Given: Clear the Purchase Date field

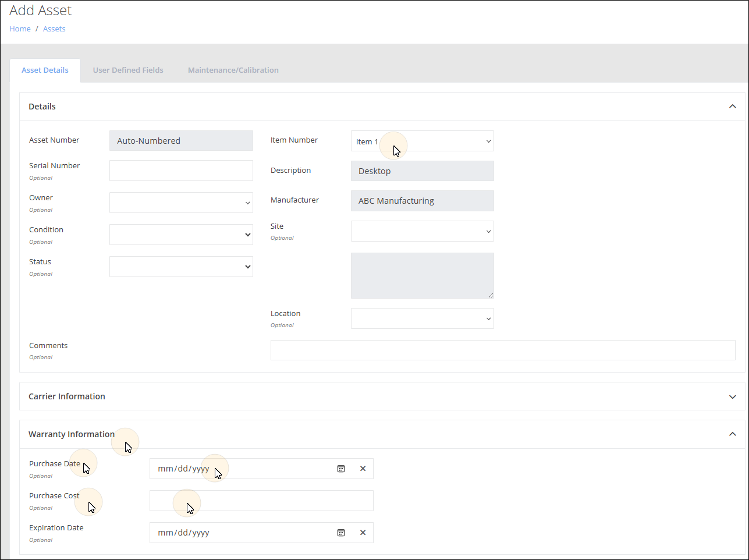Looking at the screenshot, I should pos(363,469).
